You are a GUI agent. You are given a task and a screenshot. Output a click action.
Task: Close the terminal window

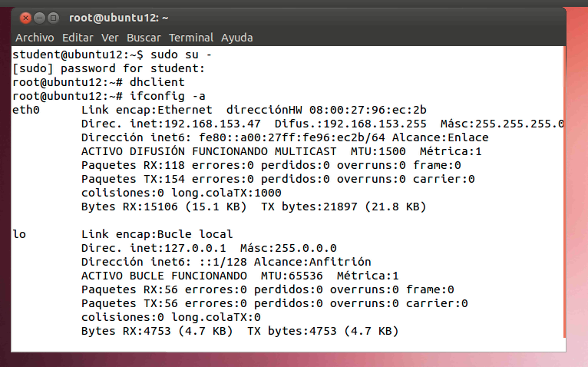point(26,17)
